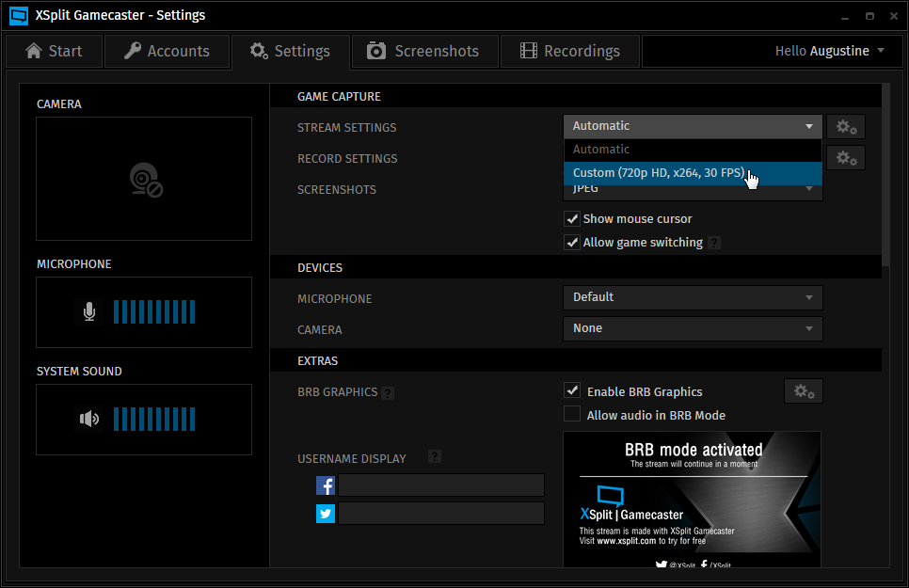Open the Microphone device dropdown

[x=693, y=297]
